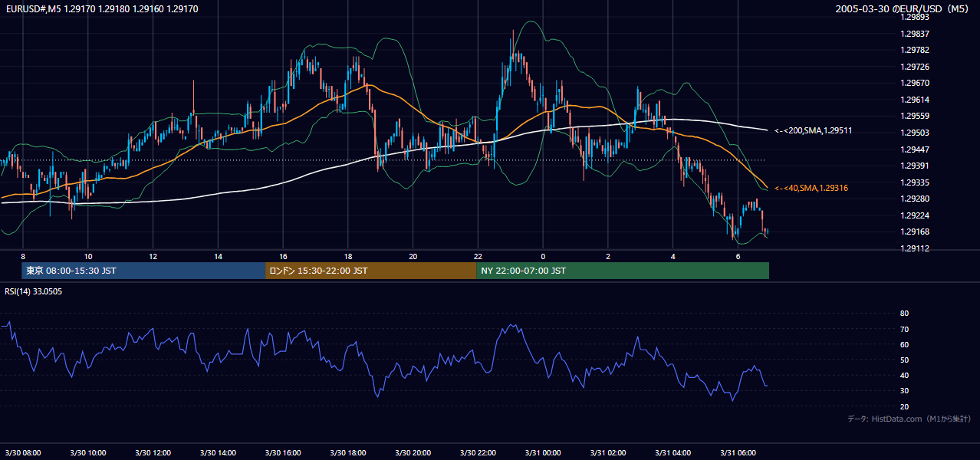Click price axis label 1.29670
Screen dimensions: 980x460
click(x=916, y=83)
